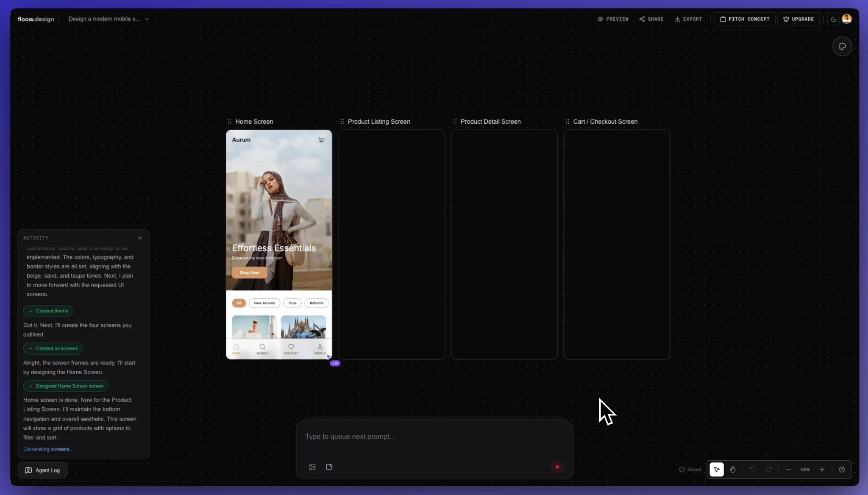
Task: Stop generation with the red stop button
Action: 557,467
